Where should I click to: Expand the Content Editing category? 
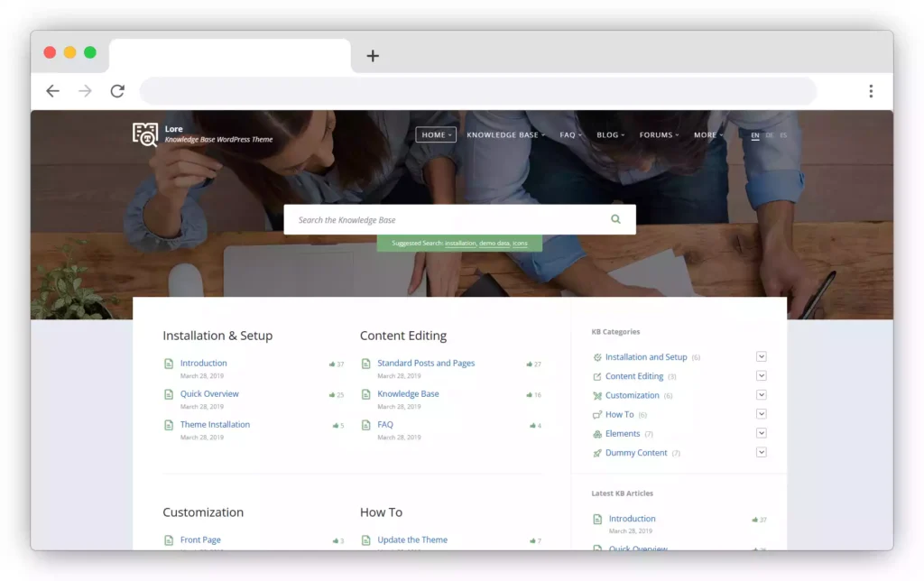click(x=762, y=376)
